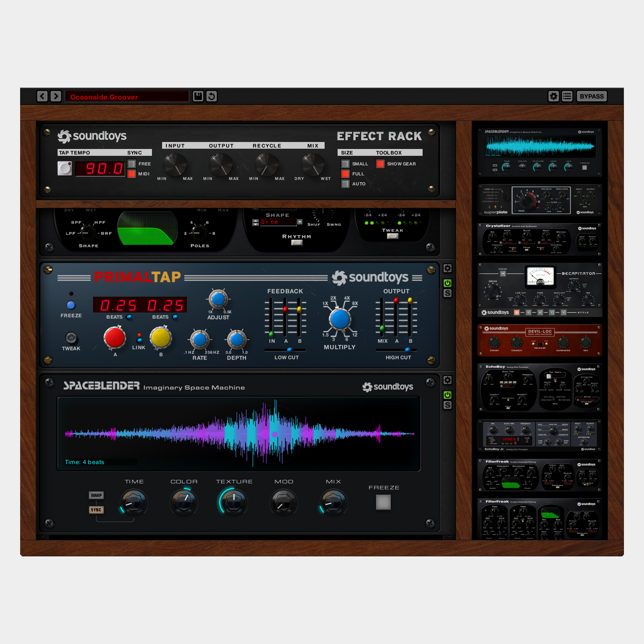Select SpaceBlender thumbnail in toolbox

(x=539, y=152)
